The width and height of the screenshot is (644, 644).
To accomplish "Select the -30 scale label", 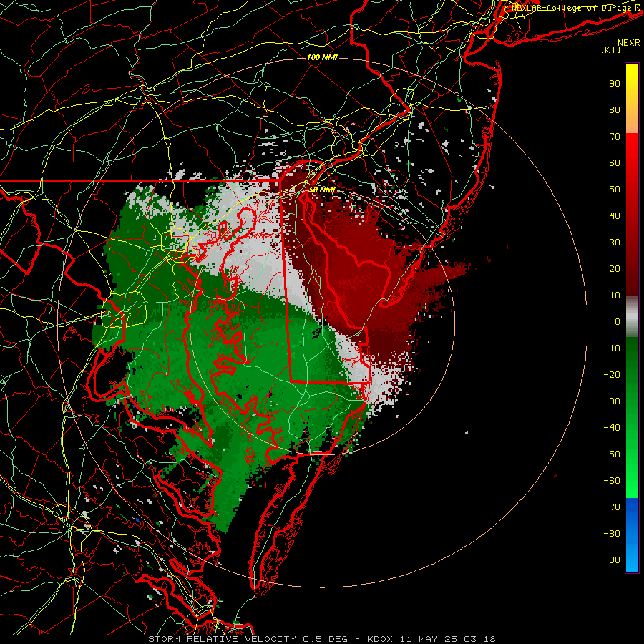I will coord(612,401).
